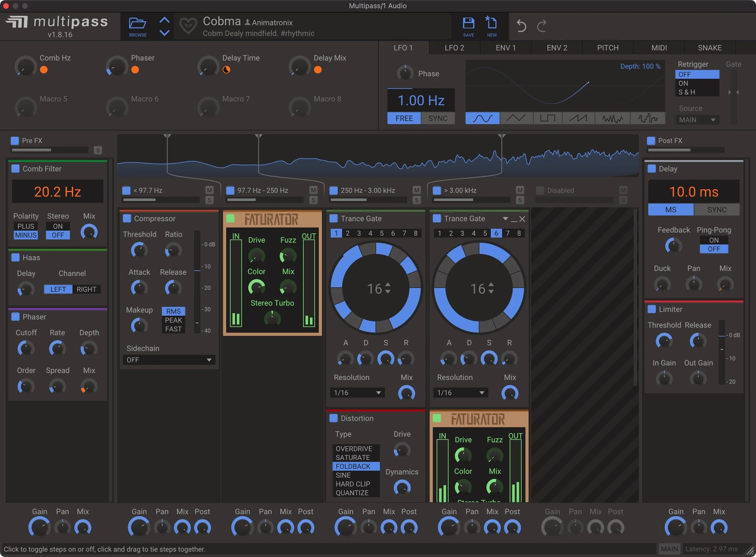Solo the Pre FX section
Viewport: 756px width, 557px height.
point(98,150)
